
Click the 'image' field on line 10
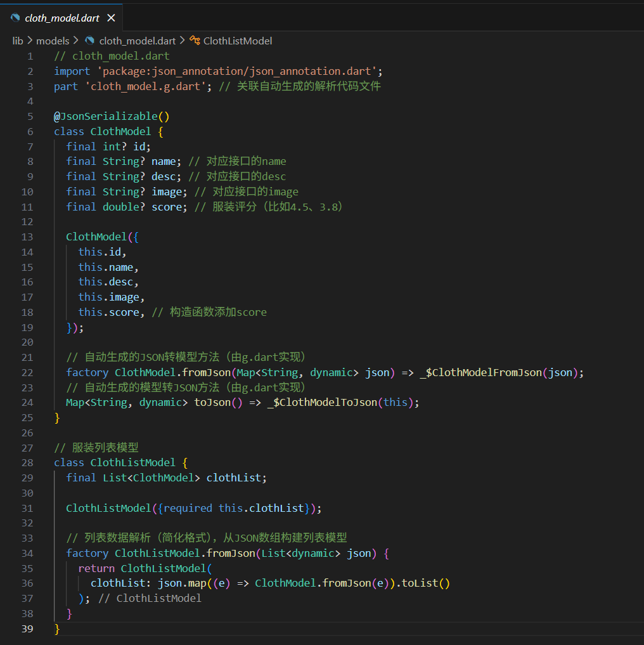click(x=167, y=192)
